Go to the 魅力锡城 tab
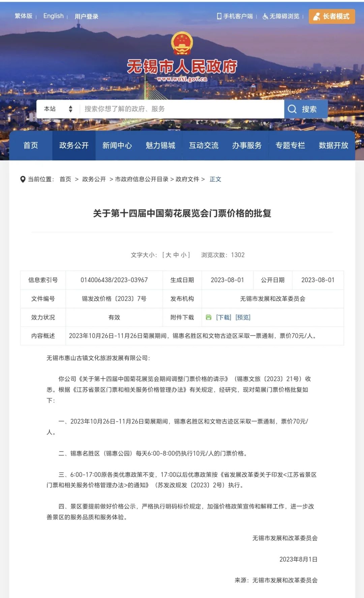The width and height of the screenshot is (364, 598). pos(160,145)
